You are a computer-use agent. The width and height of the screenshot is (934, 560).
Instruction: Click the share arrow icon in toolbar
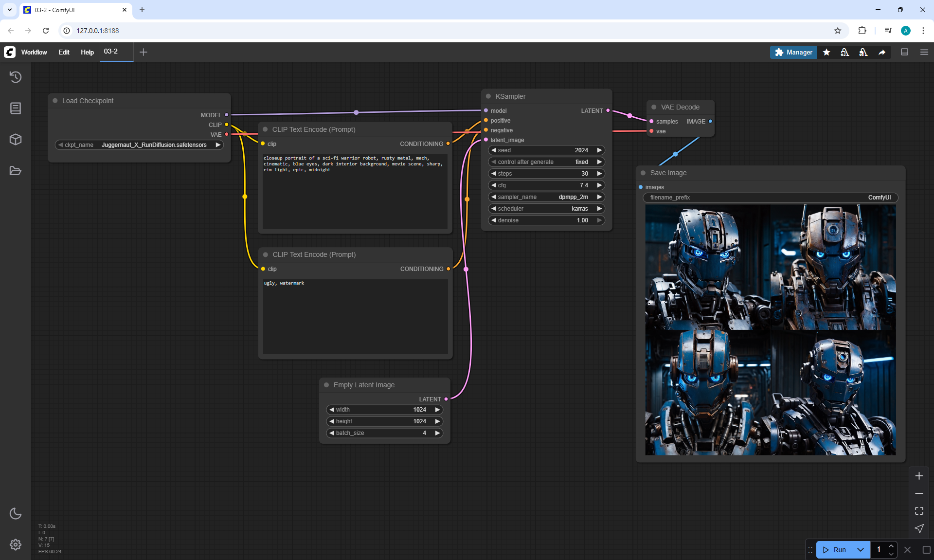coord(882,52)
